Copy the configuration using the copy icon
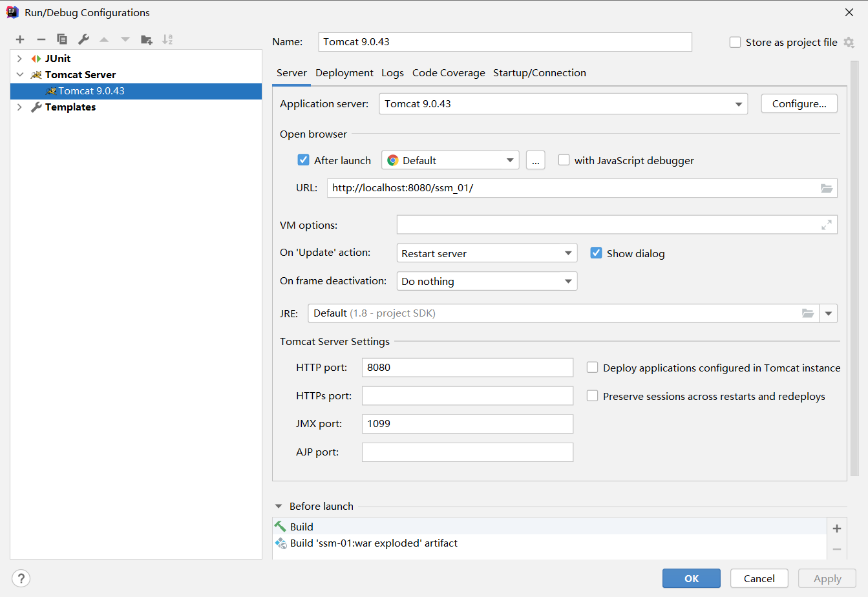This screenshot has width=868, height=597. [62, 39]
